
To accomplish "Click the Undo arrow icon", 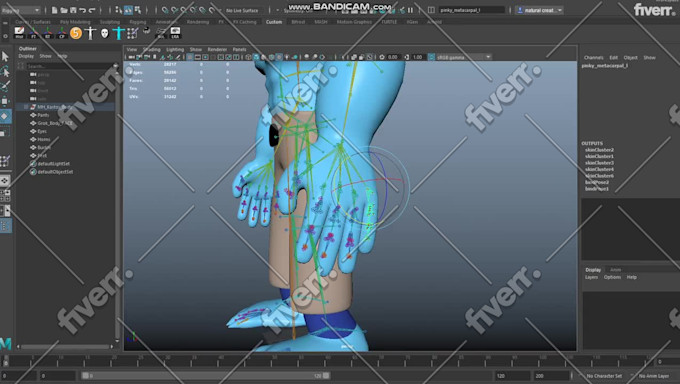I will [x=82, y=10].
